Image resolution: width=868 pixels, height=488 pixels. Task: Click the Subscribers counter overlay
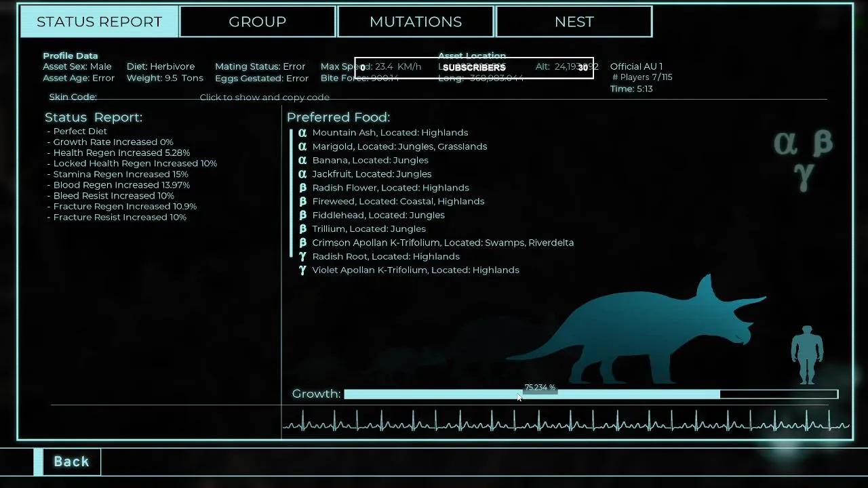474,68
